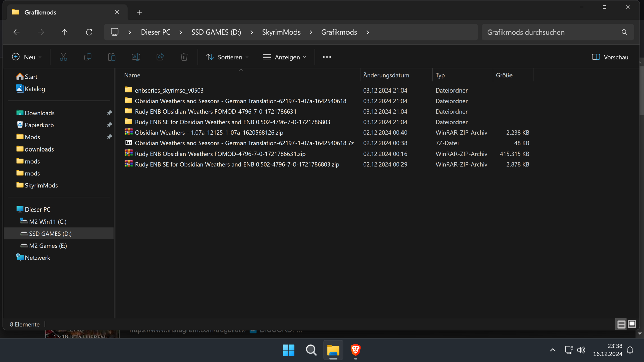Open the Windows Start menu
This screenshot has height=362, width=644.
(288, 350)
